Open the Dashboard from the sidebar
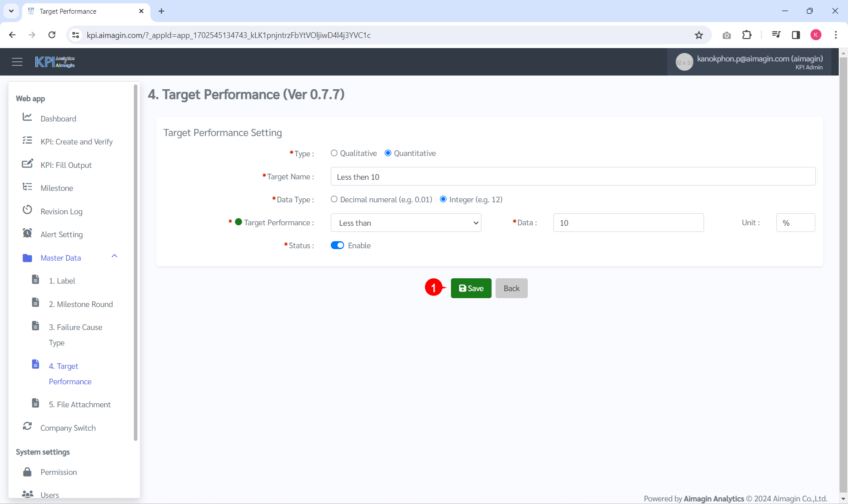 [59, 118]
